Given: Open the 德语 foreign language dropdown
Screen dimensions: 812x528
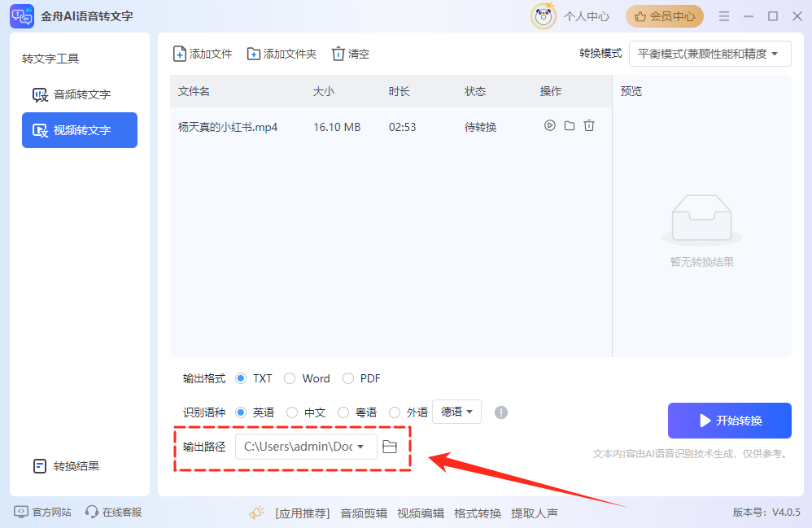Looking at the screenshot, I should (x=456, y=412).
